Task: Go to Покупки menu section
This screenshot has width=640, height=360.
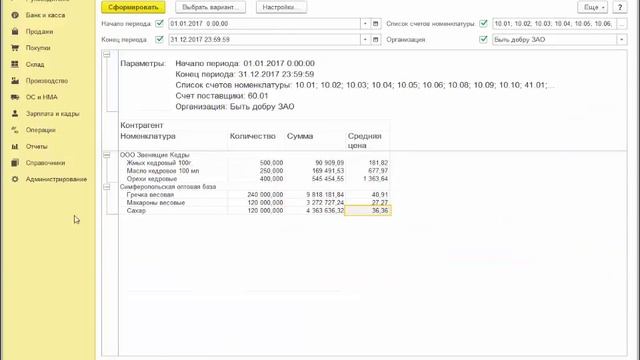Action: [38, 48]
